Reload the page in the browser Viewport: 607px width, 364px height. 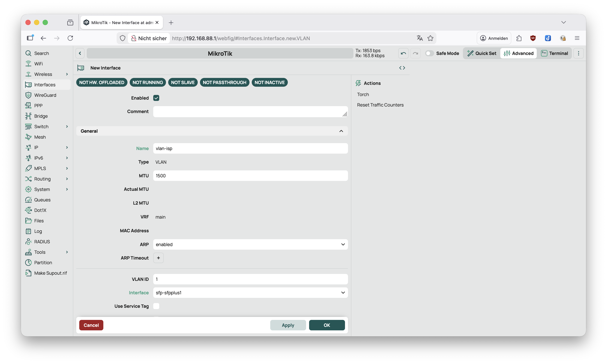pos(70,38)
